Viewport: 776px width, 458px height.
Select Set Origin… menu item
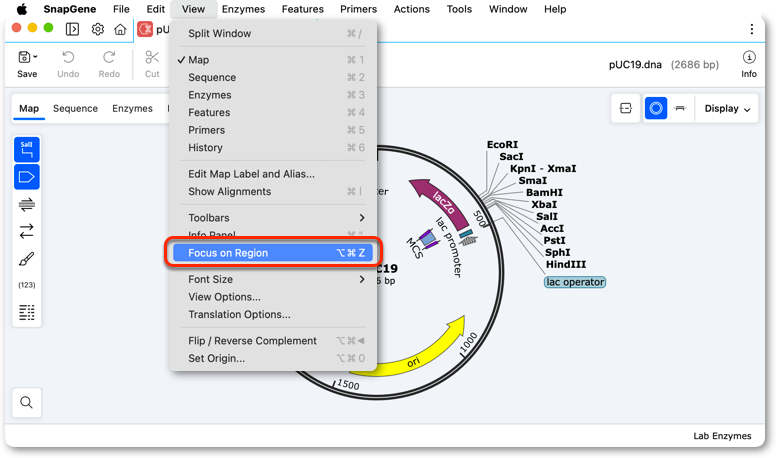(273, 358)
